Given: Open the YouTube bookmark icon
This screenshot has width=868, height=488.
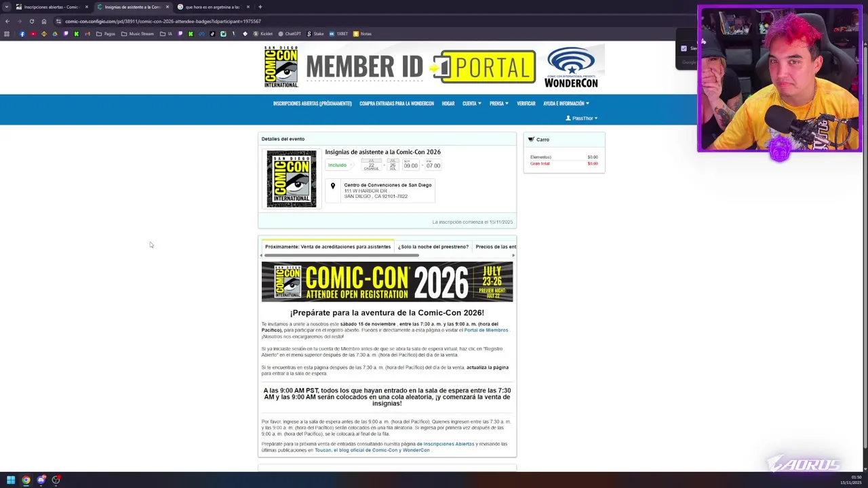Looking at the screenshot, I should 33,34.
